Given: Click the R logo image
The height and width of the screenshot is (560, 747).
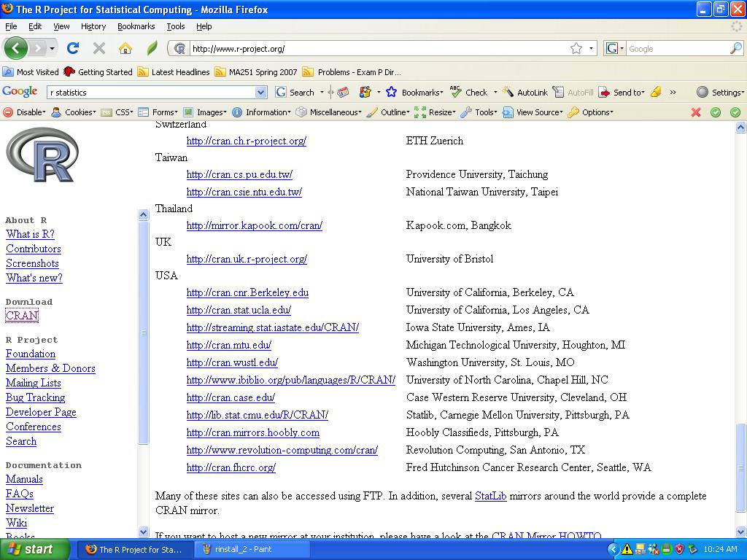Looking at the screenshot, I should coord(42,155).
